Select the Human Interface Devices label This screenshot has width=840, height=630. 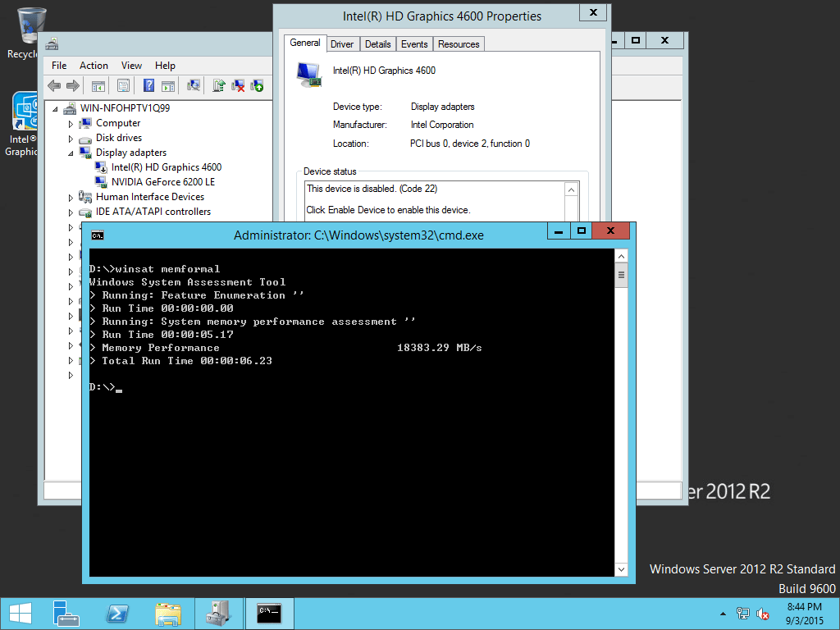pyautogui.click(x=150, y=197)
